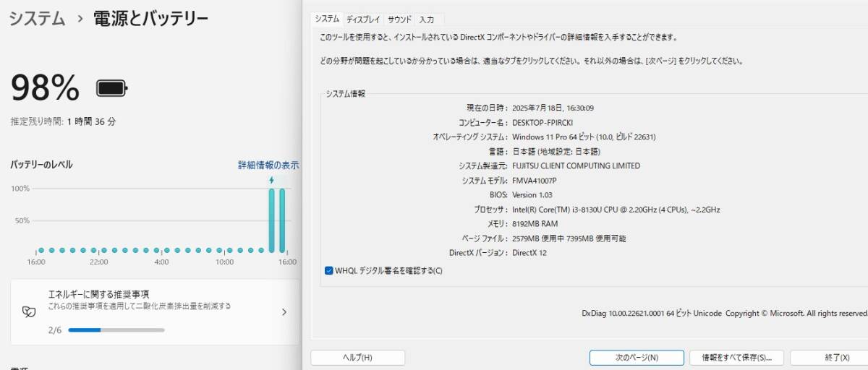Go back to システム breadcrumb
This screenshot has width=868, height=370.
point(37,19)
